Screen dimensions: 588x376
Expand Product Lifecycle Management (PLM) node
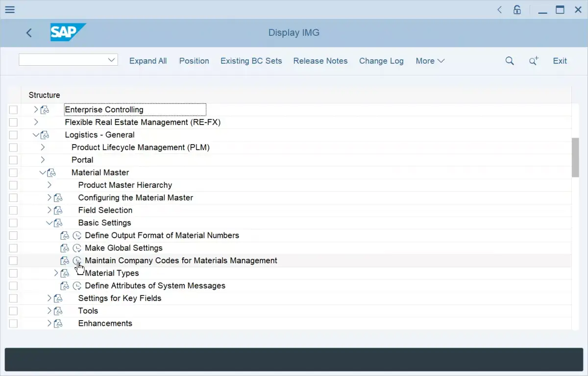(43, 147)
